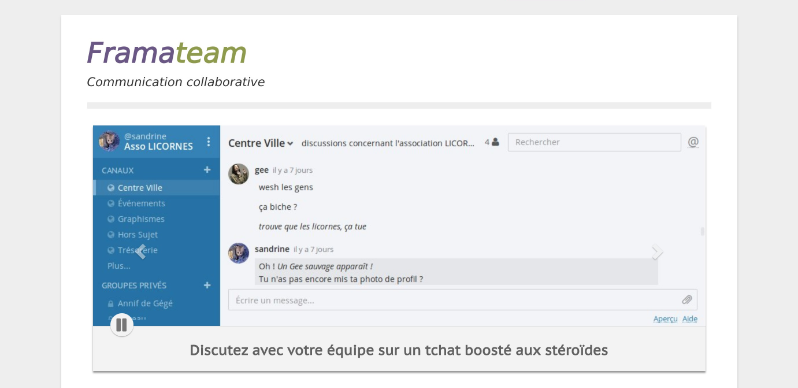Click the paperclip attachment icon
This screenshot has width=798, height=388.
(687, 300)
